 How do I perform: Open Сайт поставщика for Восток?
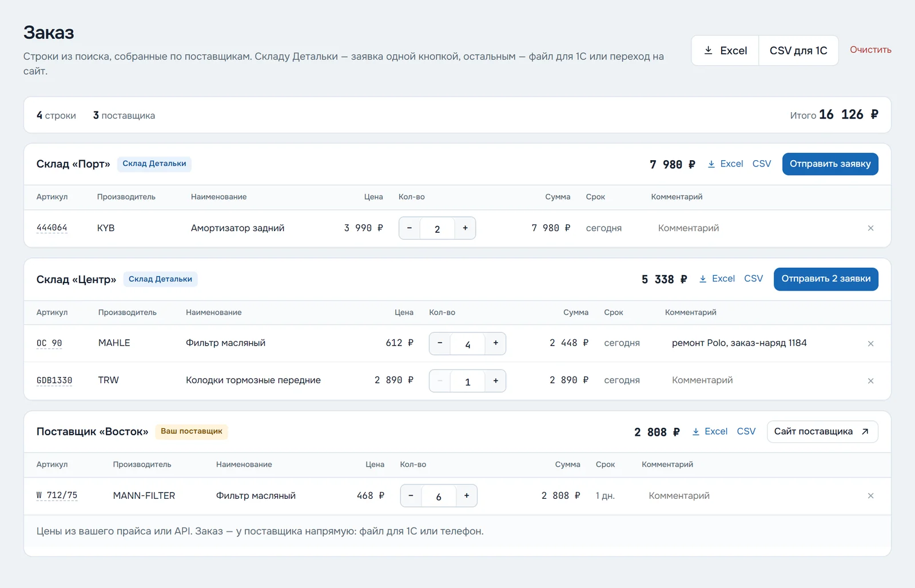[x=822, y=431]
